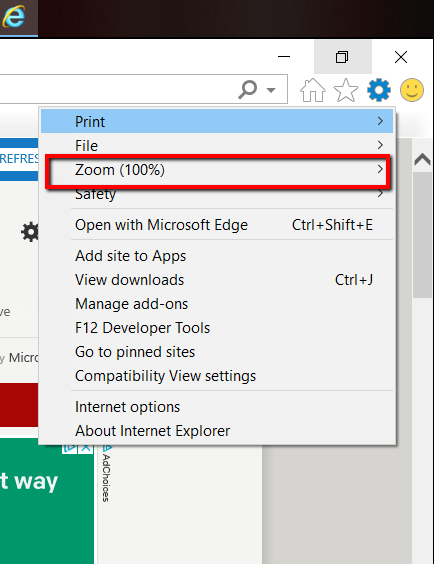This screenshot has width=434, height=564.
Task: Click the Internet Explorer taskbar icon
Action: pos(14,17)
